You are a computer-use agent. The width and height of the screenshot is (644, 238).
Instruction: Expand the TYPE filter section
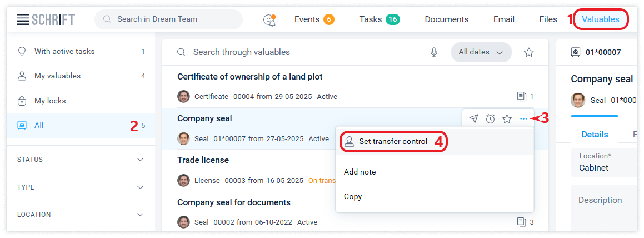tap(81, 187)
